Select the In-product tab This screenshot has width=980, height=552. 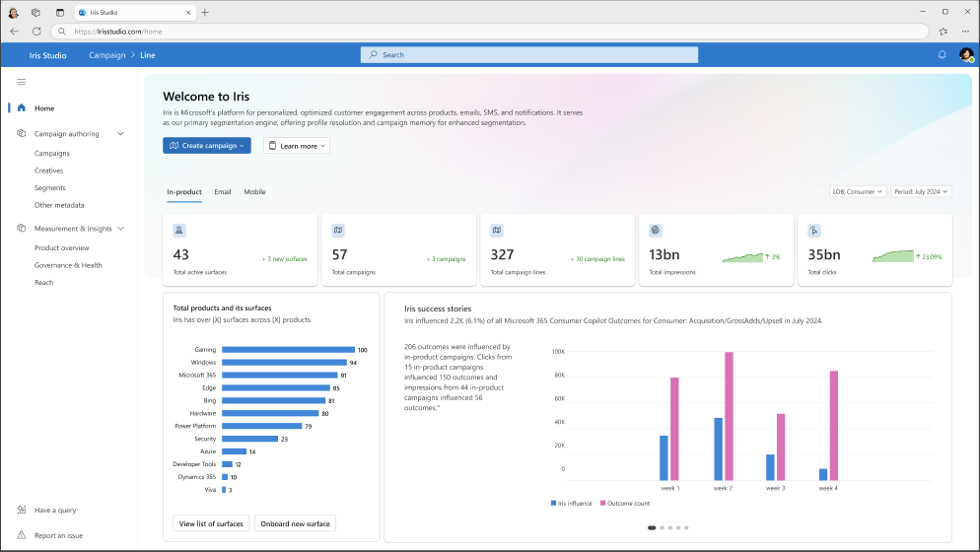point(183,192)
